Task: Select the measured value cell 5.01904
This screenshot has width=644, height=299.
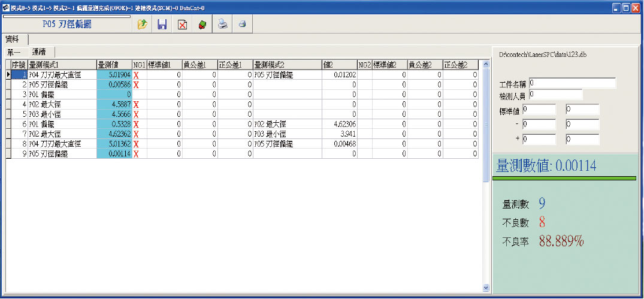Action: pyautogui.click(x=113, y=75)
